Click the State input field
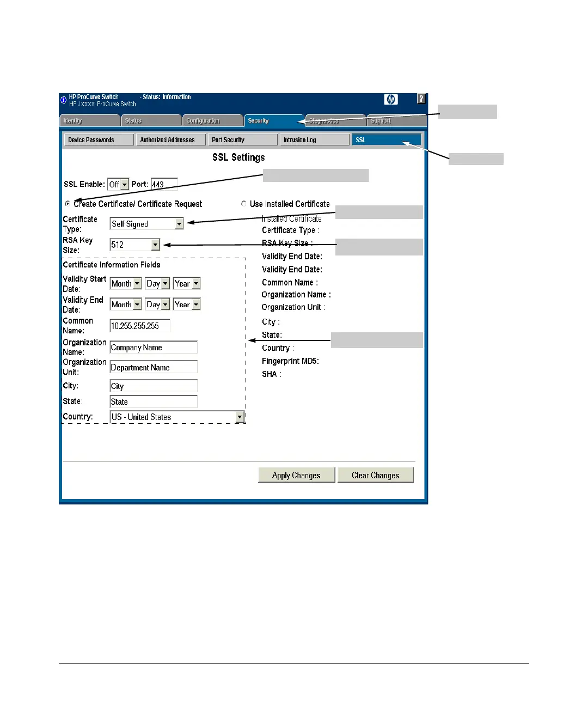Screen dimensions: 588x706 [x=154, y=402]
